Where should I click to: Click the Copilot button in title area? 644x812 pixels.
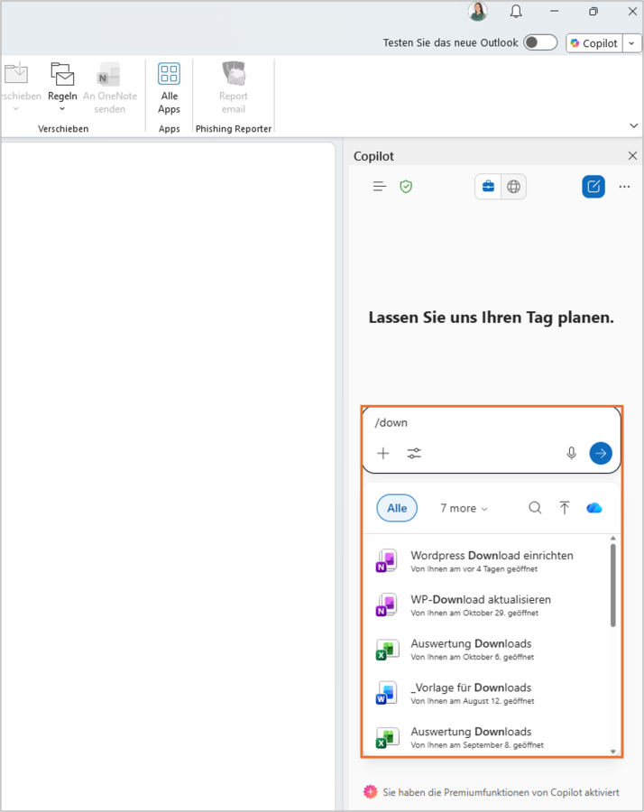click(594, 43)
